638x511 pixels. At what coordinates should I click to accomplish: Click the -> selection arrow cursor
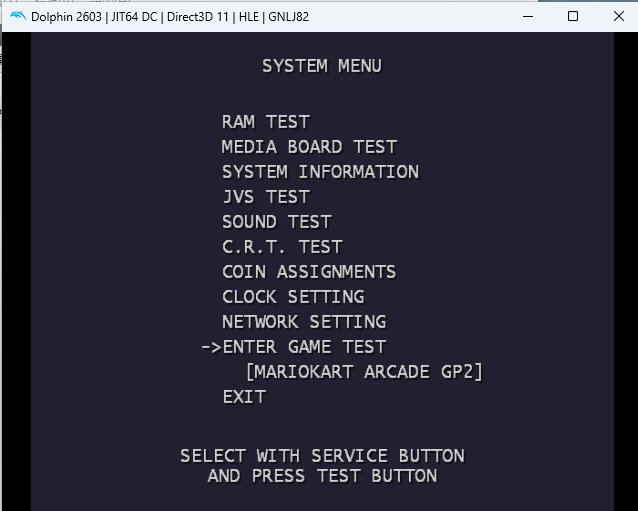[x=211, y=347]
